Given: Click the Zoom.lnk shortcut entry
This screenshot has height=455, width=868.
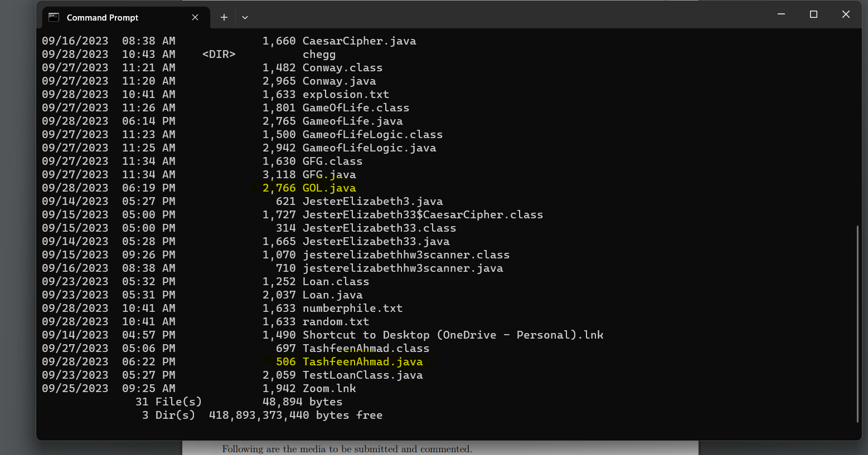Looking at the screenshot, I should tap(329, 388).
